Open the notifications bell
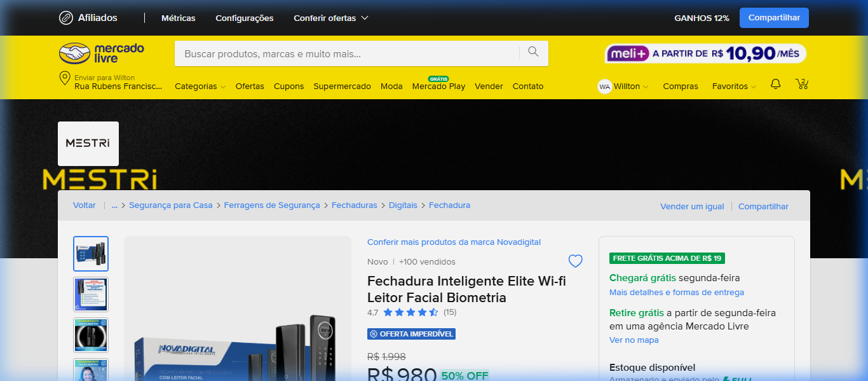The height and width of the screenshot is (381, 868). pos(775,83)
